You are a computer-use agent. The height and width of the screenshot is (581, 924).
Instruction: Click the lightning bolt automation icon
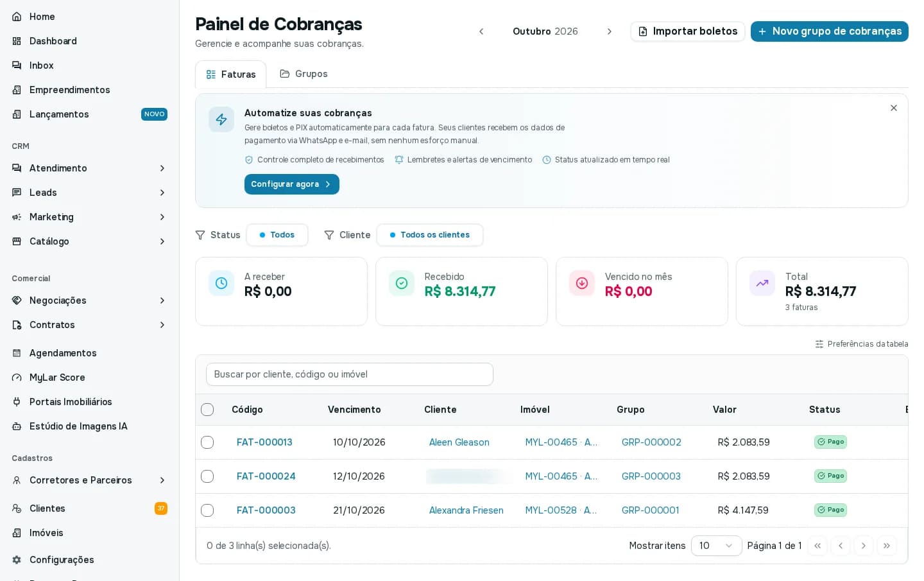click(221, 119)
